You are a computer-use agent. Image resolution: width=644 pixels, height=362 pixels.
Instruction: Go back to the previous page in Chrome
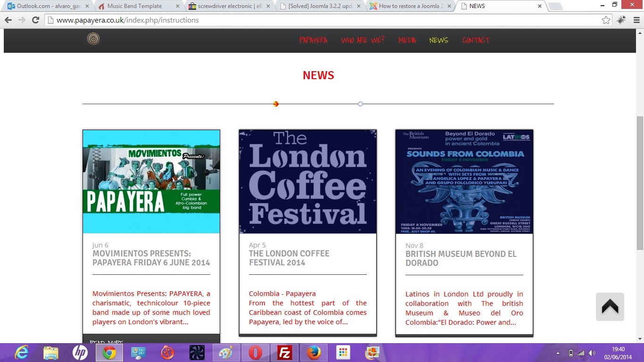pyautogui.click(x=8, y=20)
